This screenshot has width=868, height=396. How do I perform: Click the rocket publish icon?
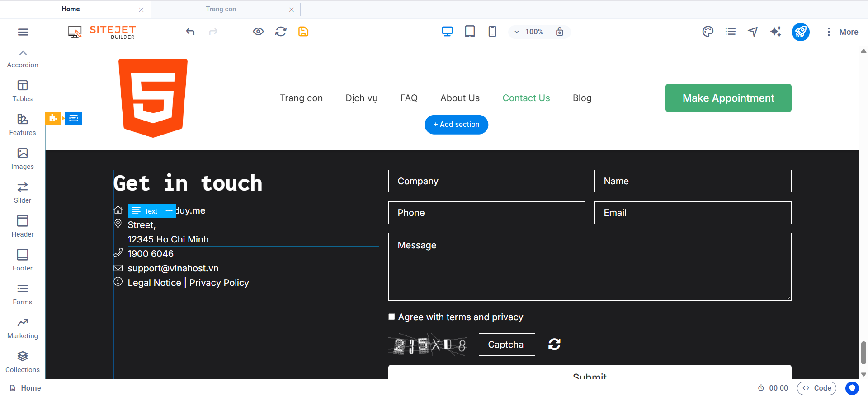800,32
